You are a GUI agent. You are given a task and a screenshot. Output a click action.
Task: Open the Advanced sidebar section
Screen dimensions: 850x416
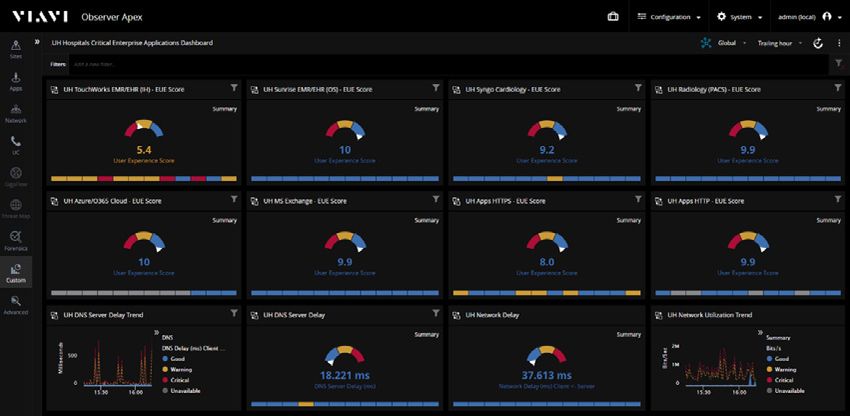[x=16, y=304]
